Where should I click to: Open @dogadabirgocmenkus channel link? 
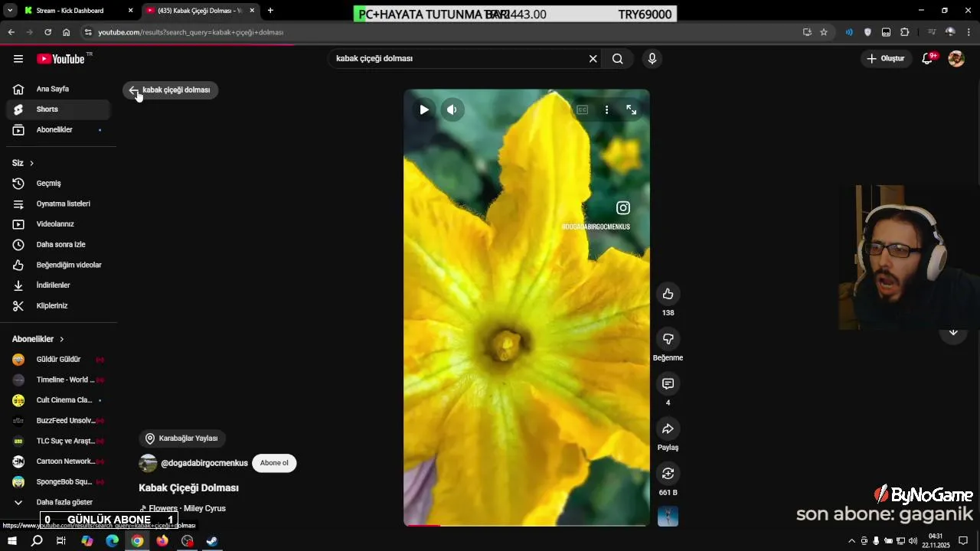[x=204, y=463]
